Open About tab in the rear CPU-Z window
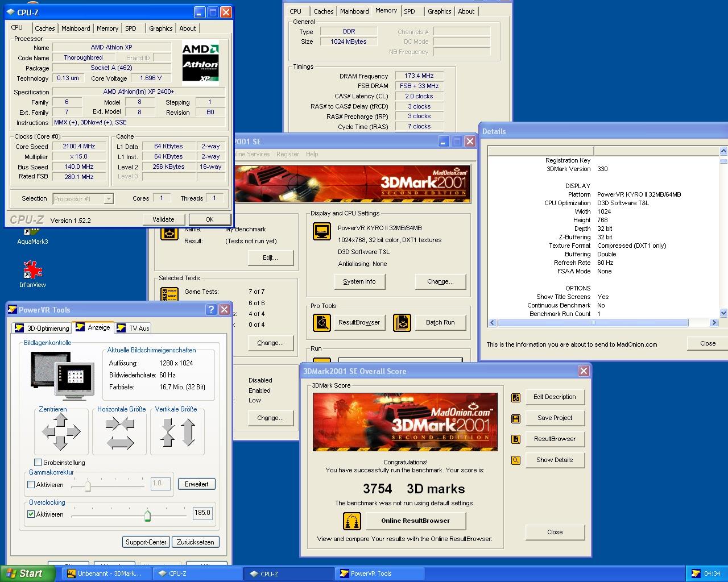 [466, 11]
